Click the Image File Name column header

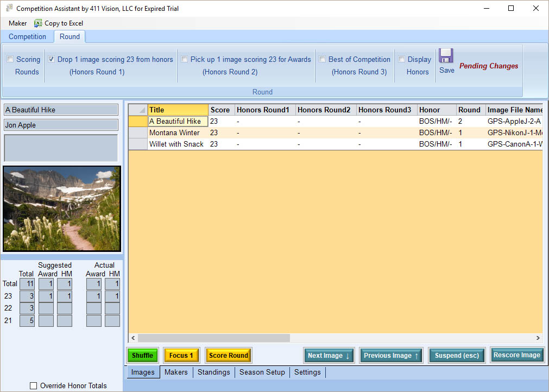tap(514, 110)
